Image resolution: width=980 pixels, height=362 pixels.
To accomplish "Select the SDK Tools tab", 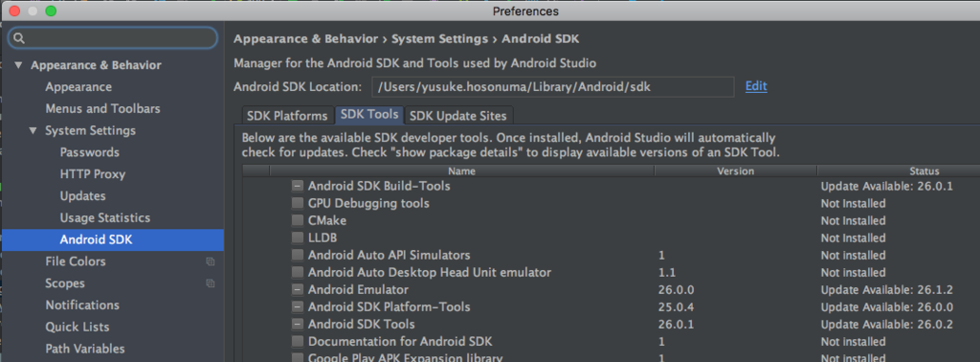I will 369,115.
